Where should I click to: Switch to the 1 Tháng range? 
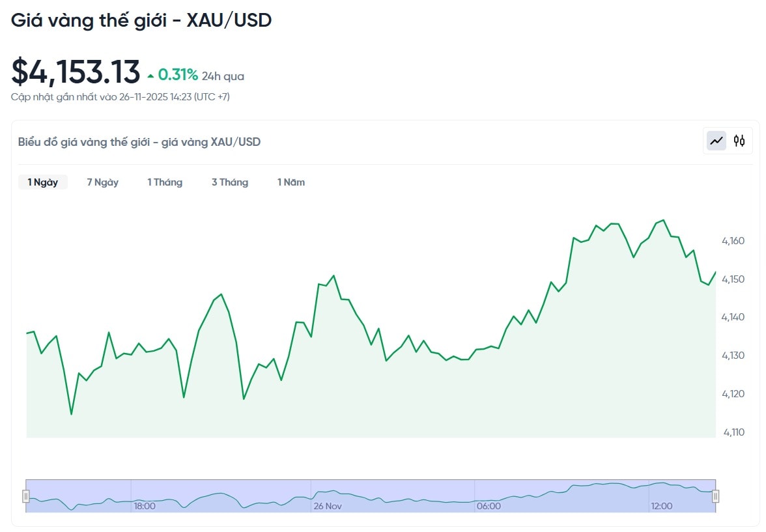[x=165, y=182]
